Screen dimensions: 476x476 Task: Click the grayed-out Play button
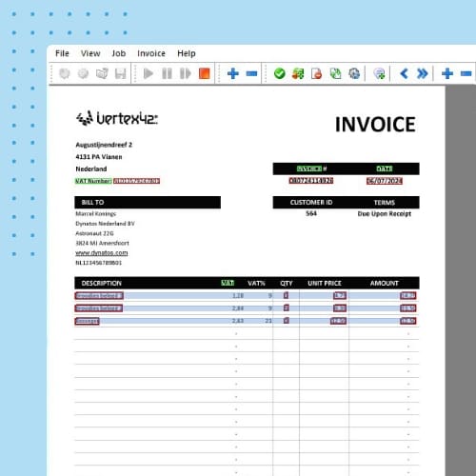149,73
